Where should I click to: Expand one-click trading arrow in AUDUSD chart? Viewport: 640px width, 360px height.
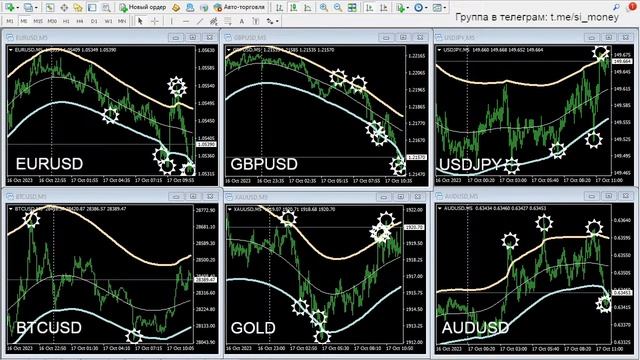(x=440, y=209)
